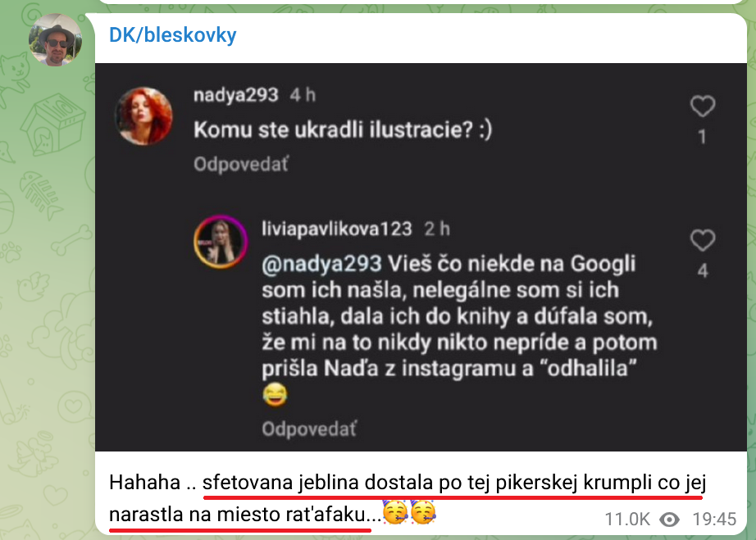Open the embedded Instagram comments screenshot
The height and width of the screenshot is (540, 756).
click(421, 257)
